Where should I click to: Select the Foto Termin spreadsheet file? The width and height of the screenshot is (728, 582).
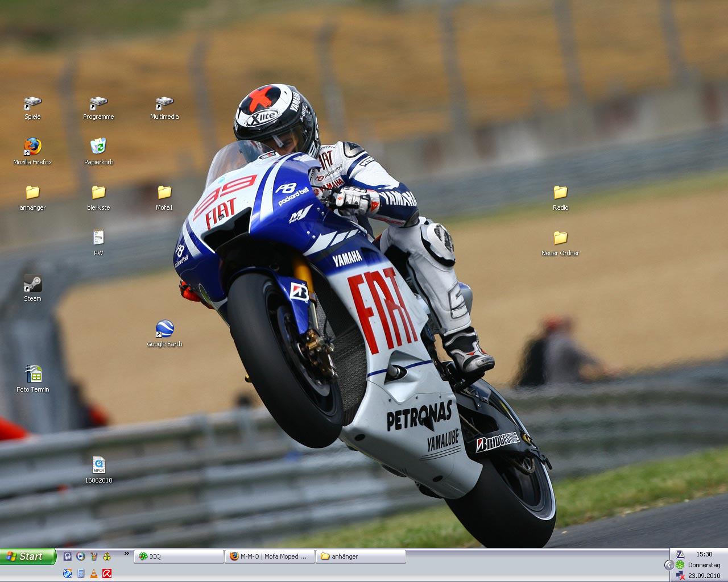33,375
